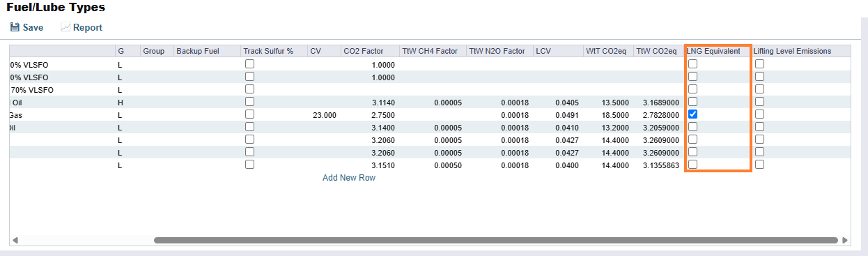Click the left scroll arrow of table
The image size is (868, 256).
tap(15, 240)
